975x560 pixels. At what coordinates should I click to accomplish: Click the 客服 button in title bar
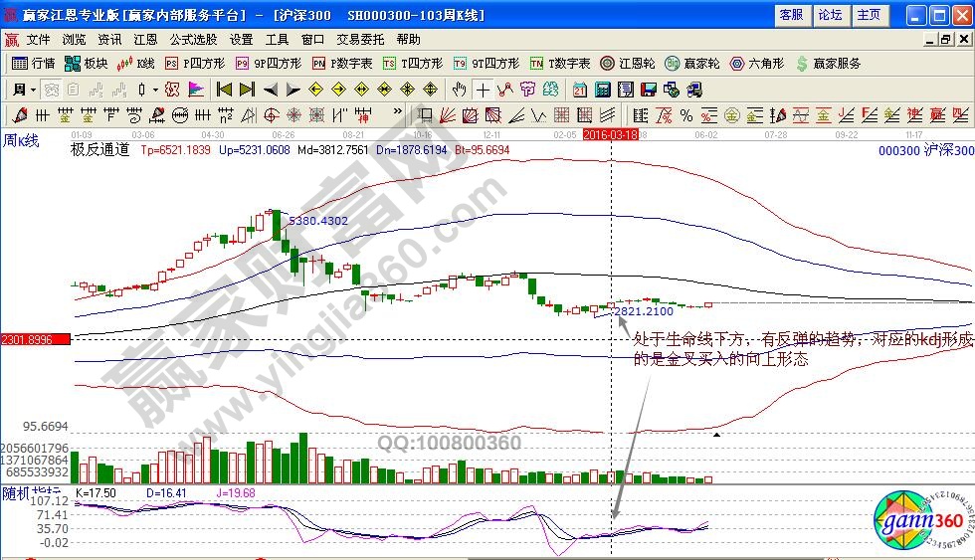[791, 15]
